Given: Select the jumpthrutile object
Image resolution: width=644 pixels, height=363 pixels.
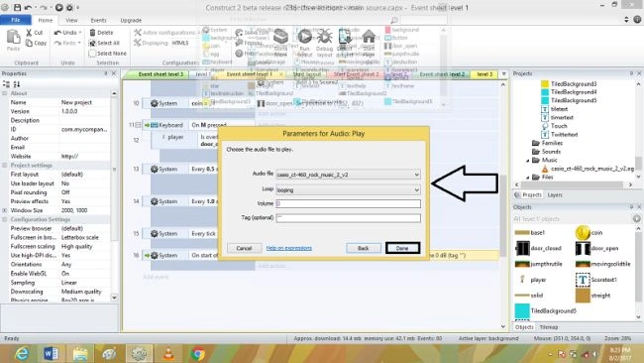Looking at the screenshot, I should [538, 264].
